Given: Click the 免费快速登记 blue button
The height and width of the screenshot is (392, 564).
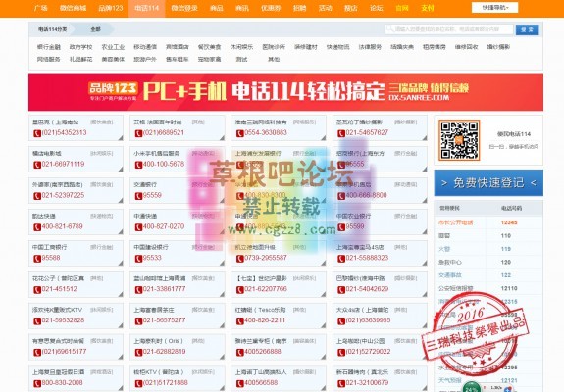Looking at the screenshot, I should [488, 183].
